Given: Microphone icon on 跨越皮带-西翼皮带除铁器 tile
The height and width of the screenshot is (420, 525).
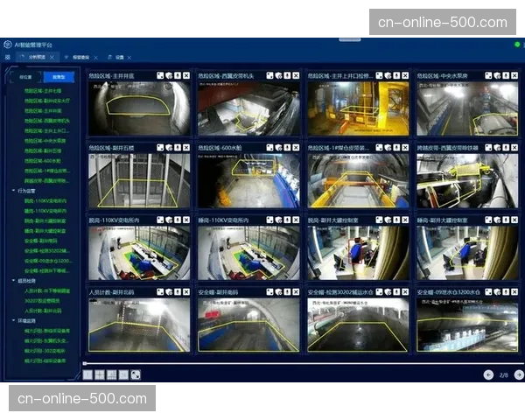Looking at the screenshot, I should (507, 148).
